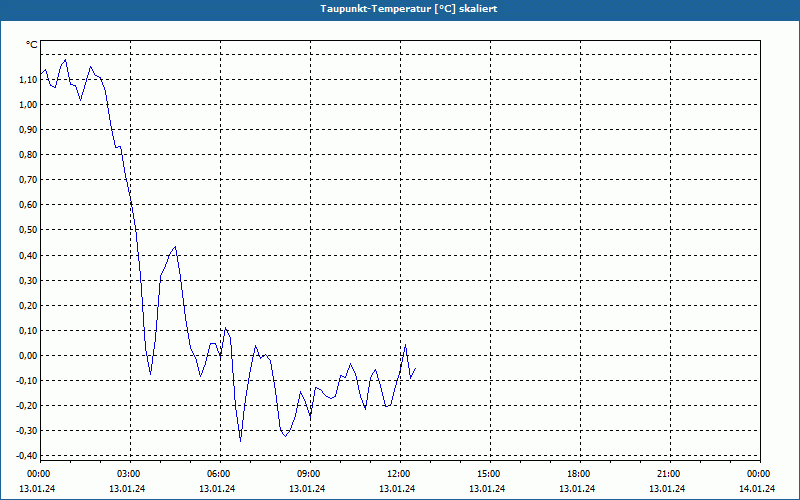Click the 13.01.24 date under 12:00
The width and height of the screenshot is (800, 500).
[397, 488]
